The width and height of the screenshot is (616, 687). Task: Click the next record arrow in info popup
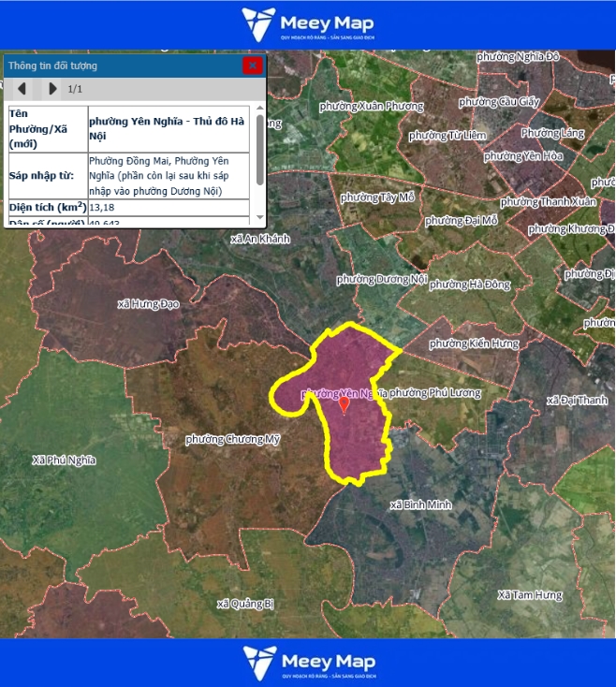[52, 89]
